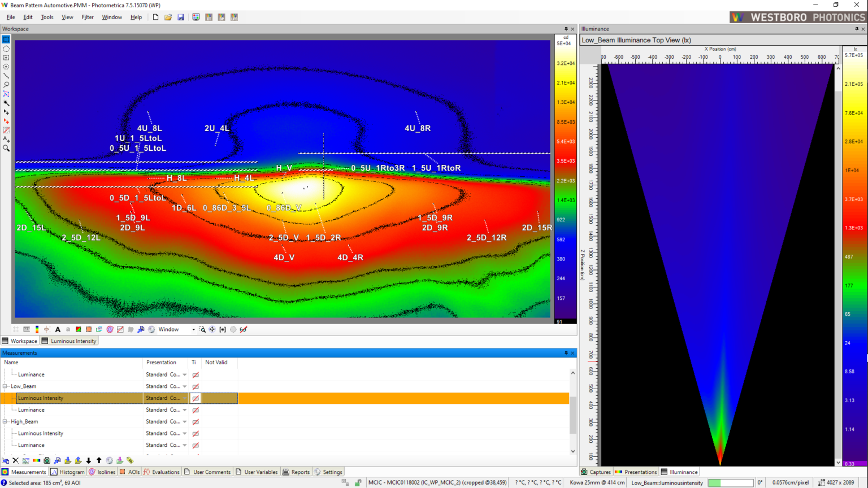Toggle Ti checkbox for High_Beam row
The width and height of the screenshot is (868, 488).
point(196,422)
